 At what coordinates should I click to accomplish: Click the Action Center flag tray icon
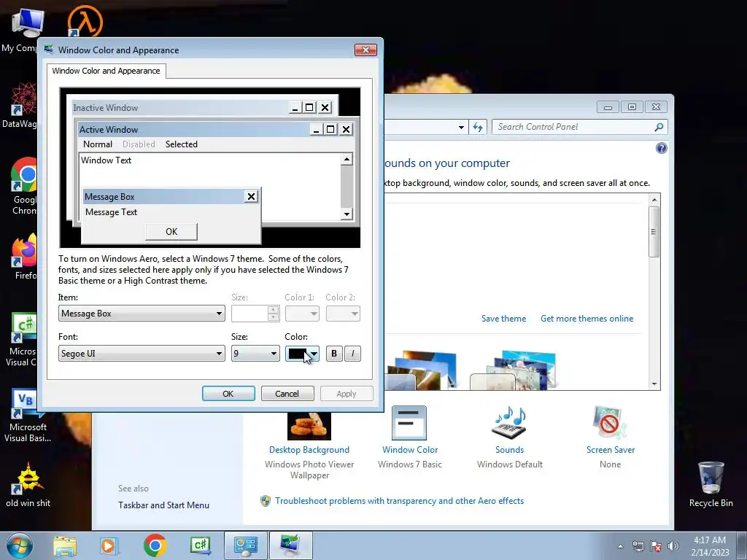point(656,546)
